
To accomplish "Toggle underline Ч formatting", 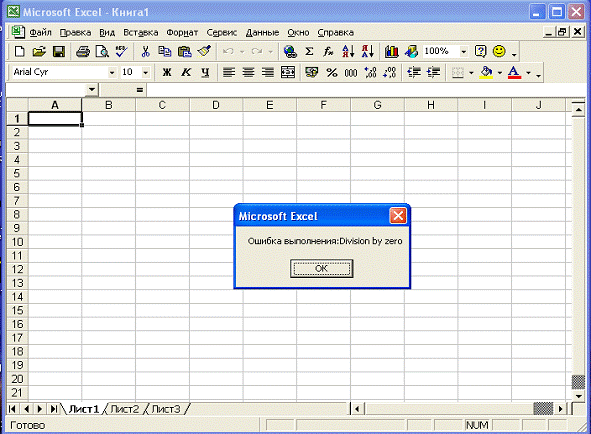I will pyautogui.click(x=205, y=72).
